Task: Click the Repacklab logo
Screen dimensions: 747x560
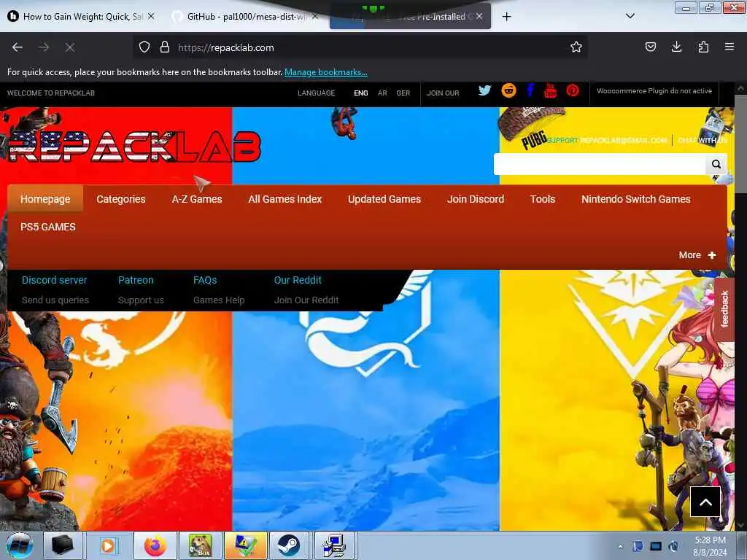Action: click(x=134, y=146)
